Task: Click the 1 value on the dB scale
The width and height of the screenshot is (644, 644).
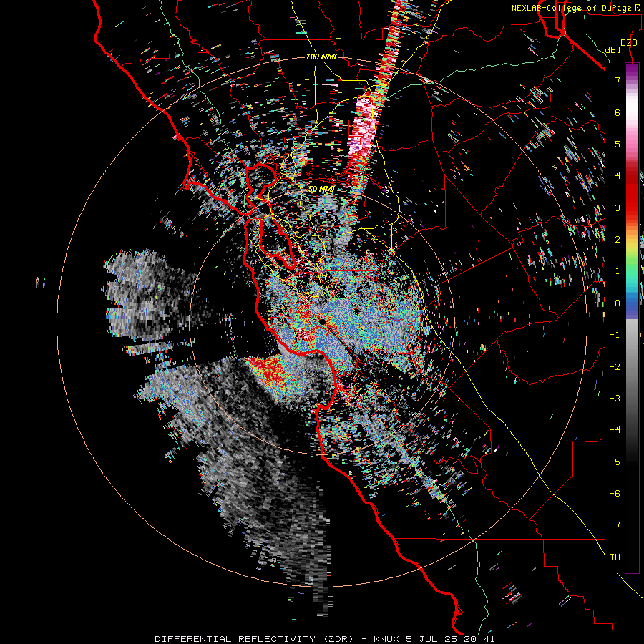Action: click(x=618, y=271)
